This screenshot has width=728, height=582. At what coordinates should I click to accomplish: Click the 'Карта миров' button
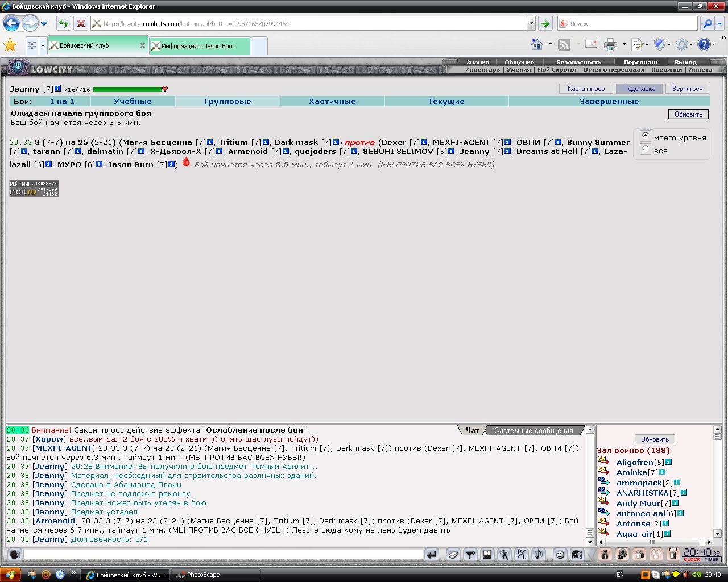coord(586,89)
